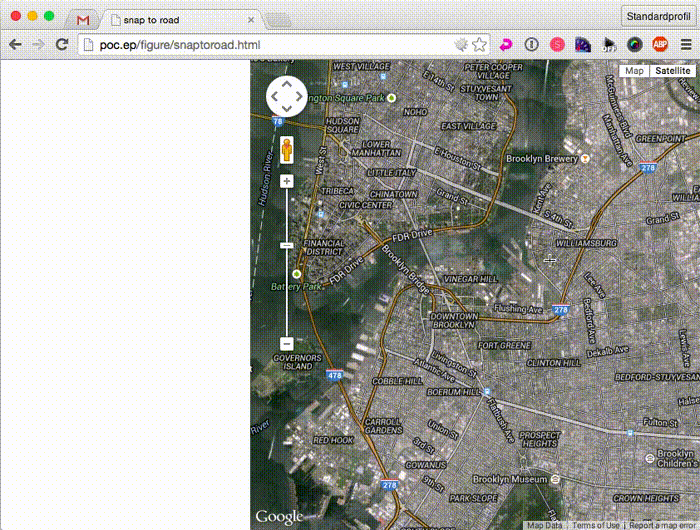Click the COBBLE HILL label
The height and width of the screenshot is (530, 700).
pyautogui.click(x=397, y=381)
